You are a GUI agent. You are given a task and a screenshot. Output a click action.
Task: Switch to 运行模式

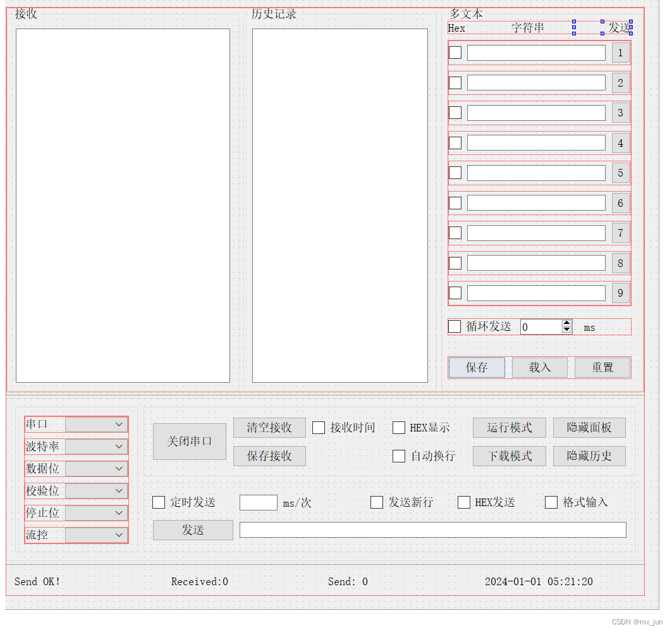pyautogui.click(x=509, y=428)
